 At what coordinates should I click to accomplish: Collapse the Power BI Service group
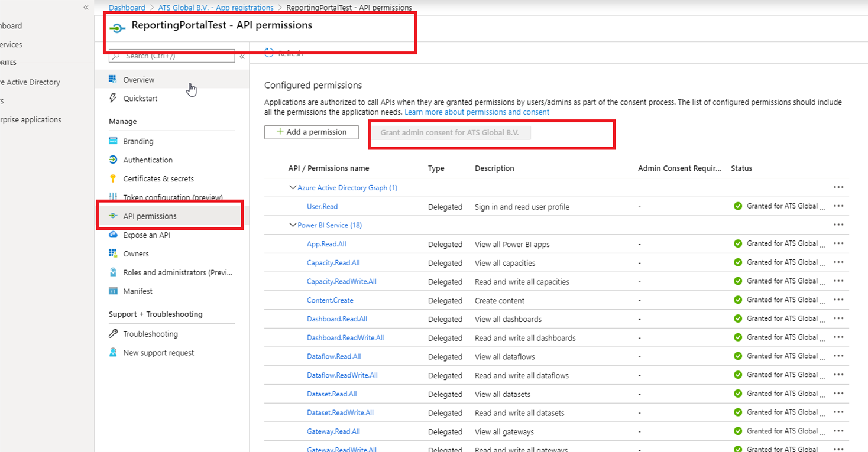[292, 225]
